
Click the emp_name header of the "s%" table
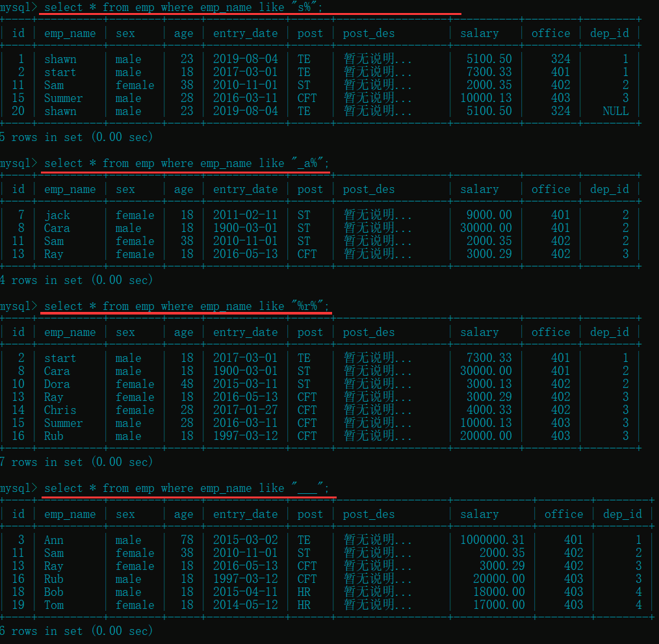tap(70, 34)
